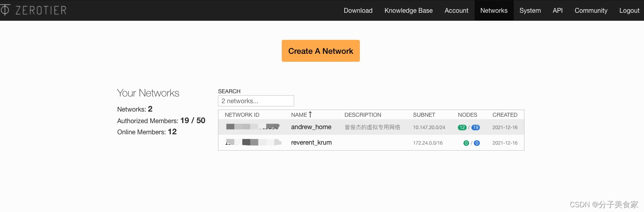Click the blurred network ID of reverent_krum
This screenshot has width=644, height=212.
coord(253,142)
